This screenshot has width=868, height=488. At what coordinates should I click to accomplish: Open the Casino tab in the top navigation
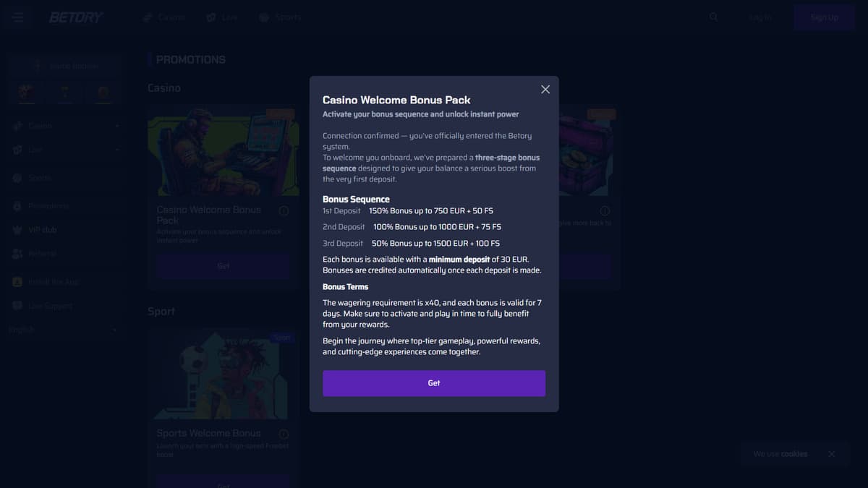pos(164,17)
